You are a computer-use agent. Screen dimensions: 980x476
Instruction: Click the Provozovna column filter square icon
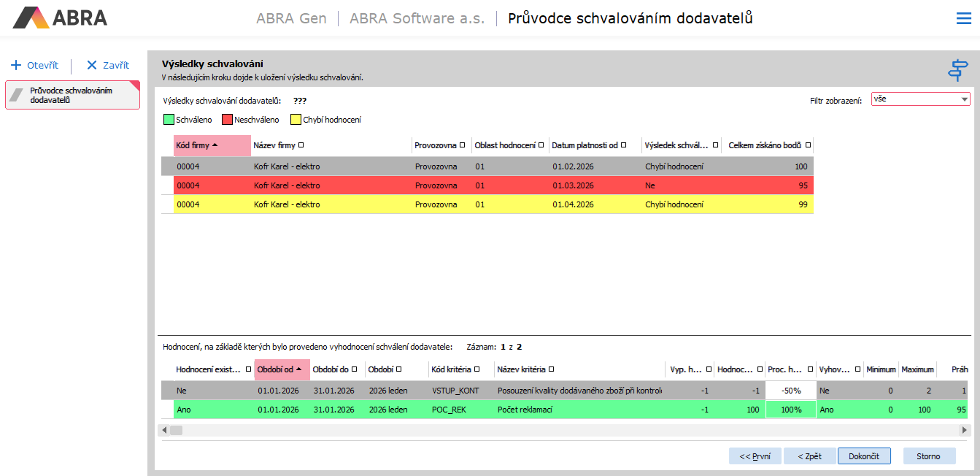coord(463,145)
